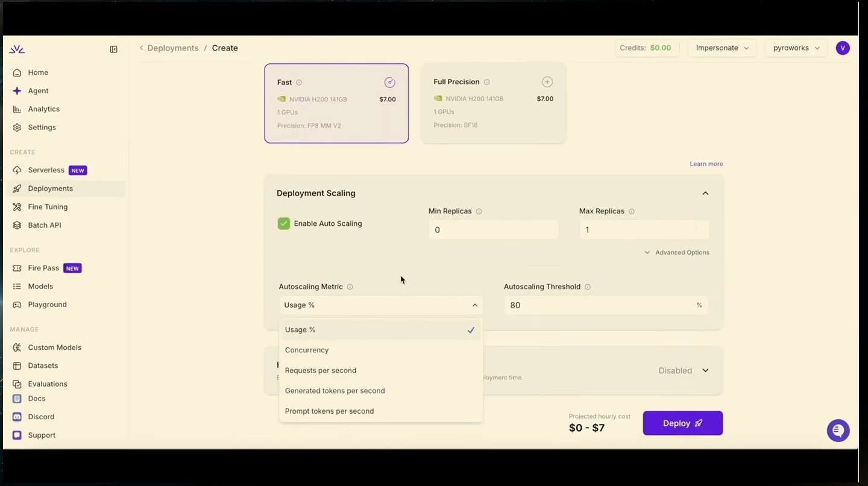Click the Serverless cloud icon
Image resolution: width=868 pixels, height=486 pixels.
(17, 170)
